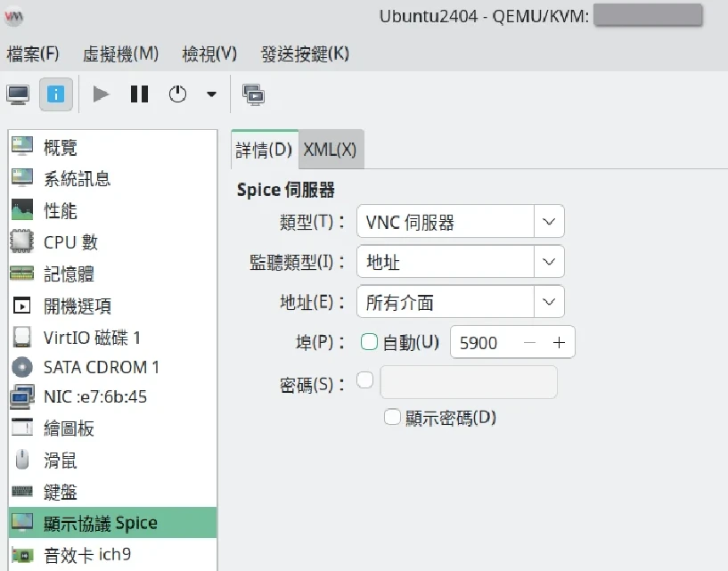Select the 鍵盤 keyboard icon
Viewport: 728px width, 571px height.
(21, 491)
